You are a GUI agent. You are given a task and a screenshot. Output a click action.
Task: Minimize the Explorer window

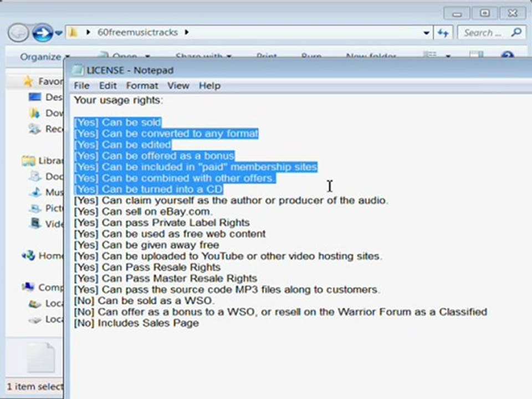[457, 13]
